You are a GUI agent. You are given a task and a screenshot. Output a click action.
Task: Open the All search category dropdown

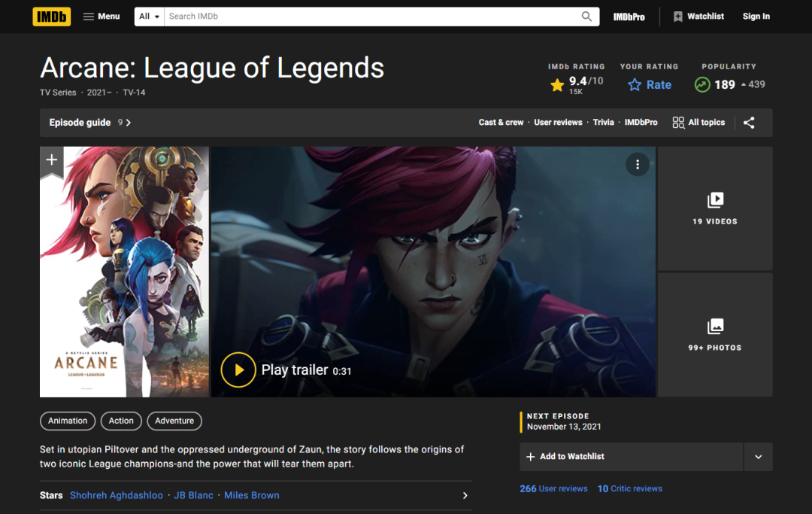[x=149, y=17]
